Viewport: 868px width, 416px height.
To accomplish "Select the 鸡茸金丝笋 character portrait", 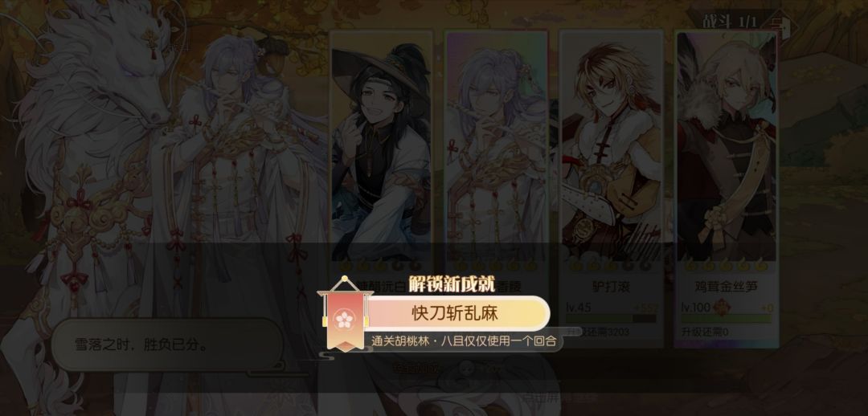I will tap(727, 147).
